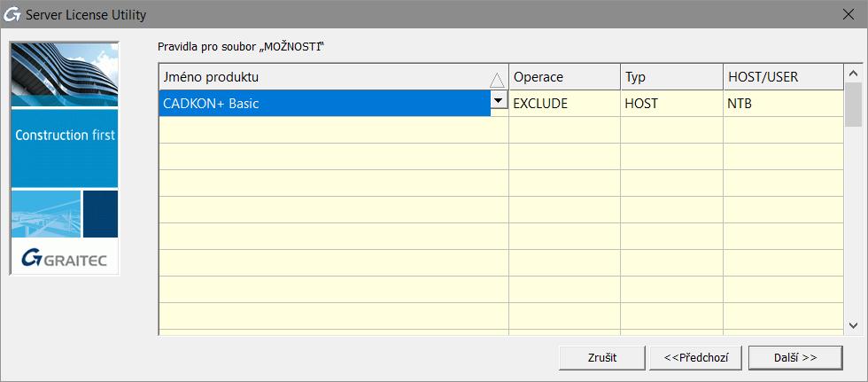
Task: Click the empty second row product cell
Action: tap(333, 130)
